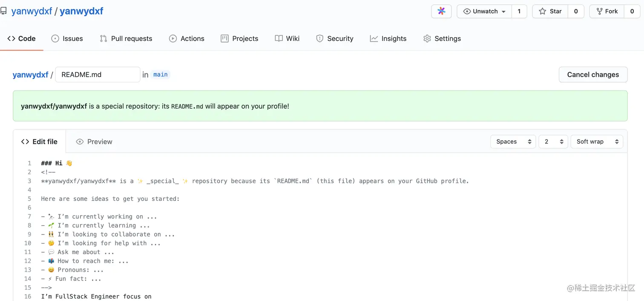Go to Pull requests tab
644x301 pixels.
126,38
